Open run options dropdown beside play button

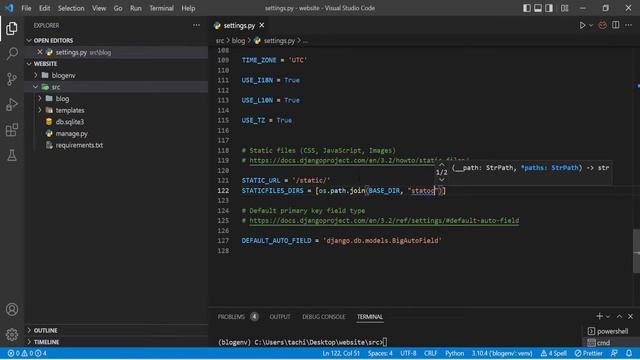coord(591,25)
